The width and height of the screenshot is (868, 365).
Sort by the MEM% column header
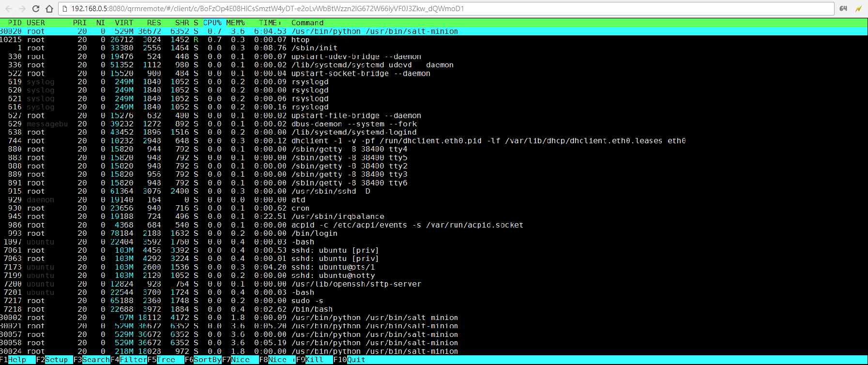pos(235,23)
